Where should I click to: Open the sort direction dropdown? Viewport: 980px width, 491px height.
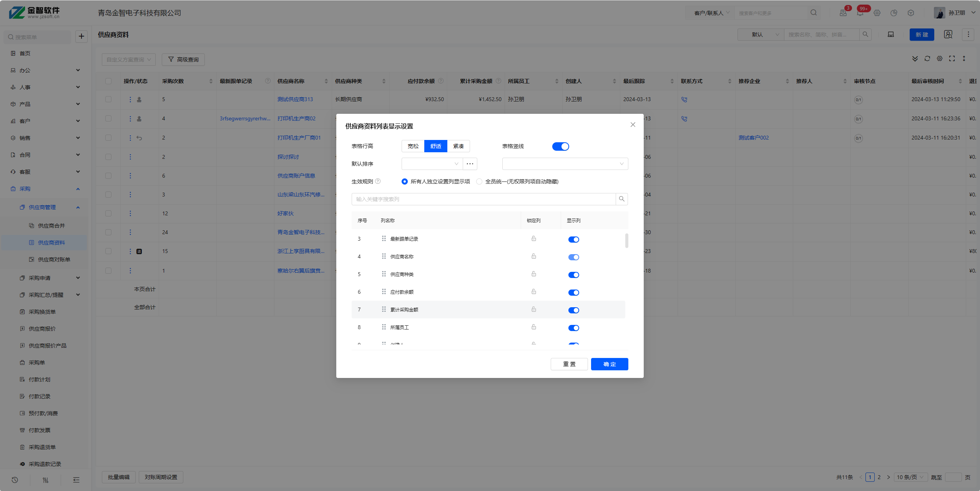point(565,164)
